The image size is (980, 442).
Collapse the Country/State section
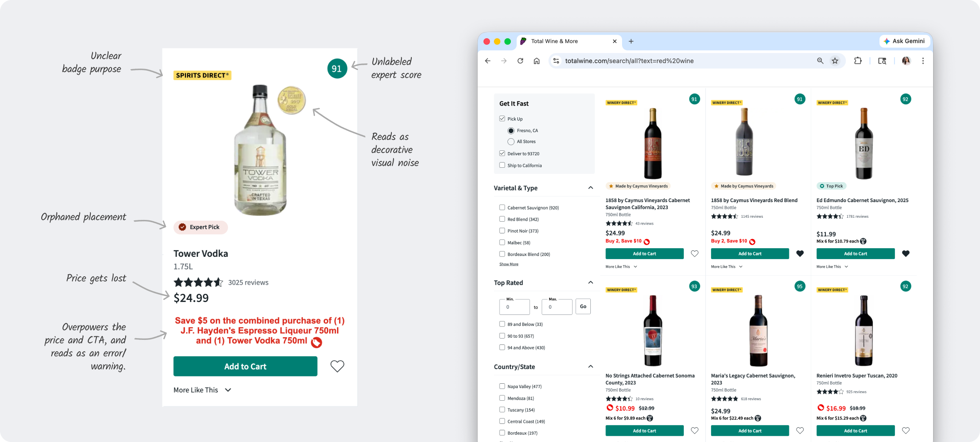[591, 366]
